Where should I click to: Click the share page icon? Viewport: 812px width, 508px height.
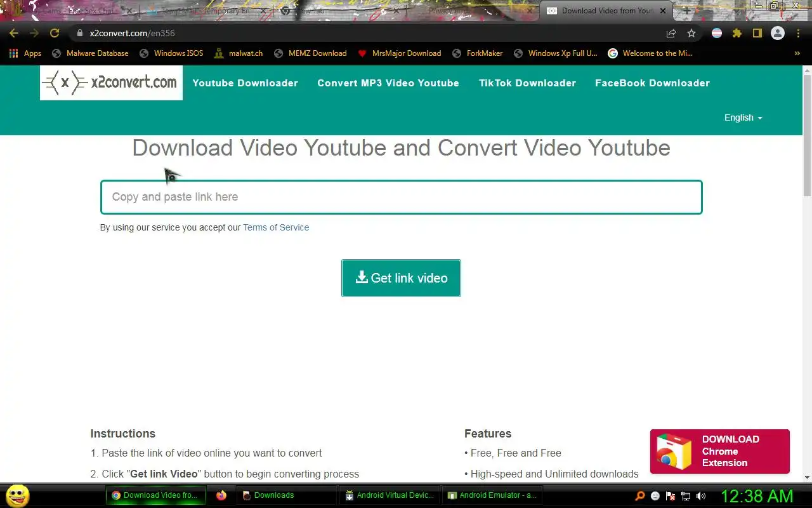[671, 33]
